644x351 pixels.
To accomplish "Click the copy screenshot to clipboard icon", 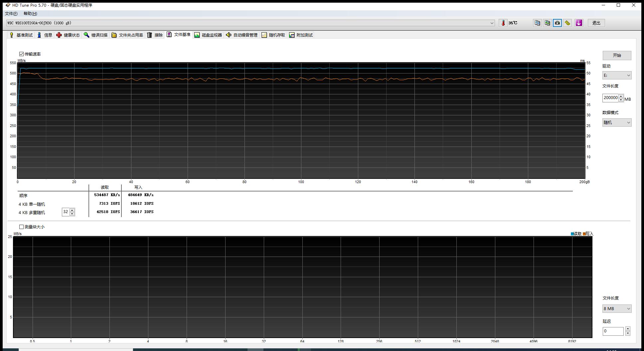I will [x=547, y=23].
